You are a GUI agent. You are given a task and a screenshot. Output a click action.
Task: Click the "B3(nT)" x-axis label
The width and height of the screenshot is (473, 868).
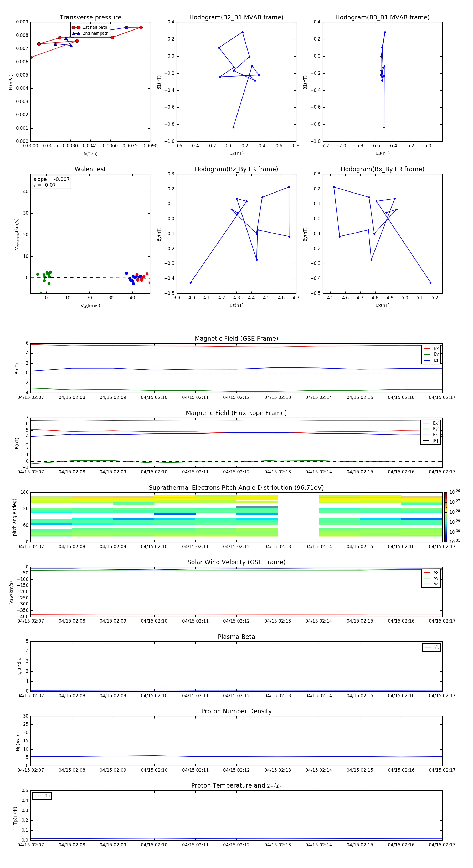(382, 153)
